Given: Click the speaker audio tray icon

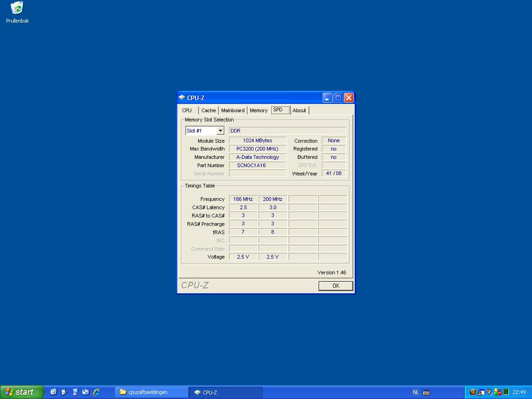Looking at the screenshot, I should click(489, 392).
